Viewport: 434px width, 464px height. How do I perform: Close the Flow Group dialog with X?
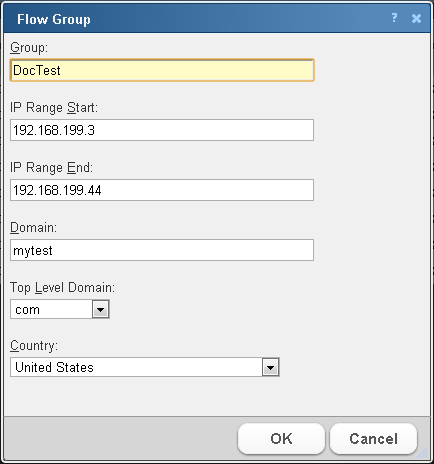416,18
